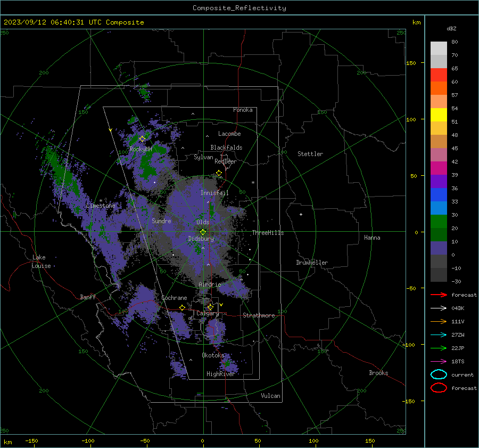Click the Calgary label

pos(208,313)
